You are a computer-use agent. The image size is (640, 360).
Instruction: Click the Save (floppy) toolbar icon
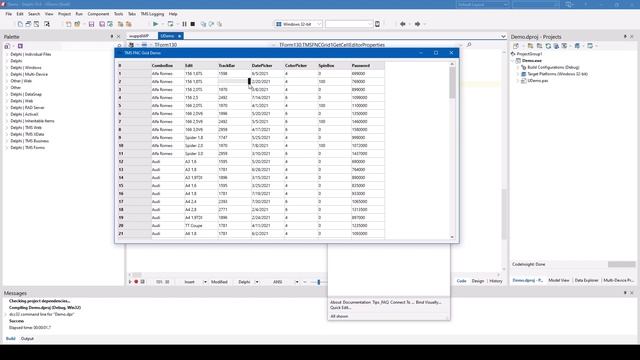click(x=91, y=24)
